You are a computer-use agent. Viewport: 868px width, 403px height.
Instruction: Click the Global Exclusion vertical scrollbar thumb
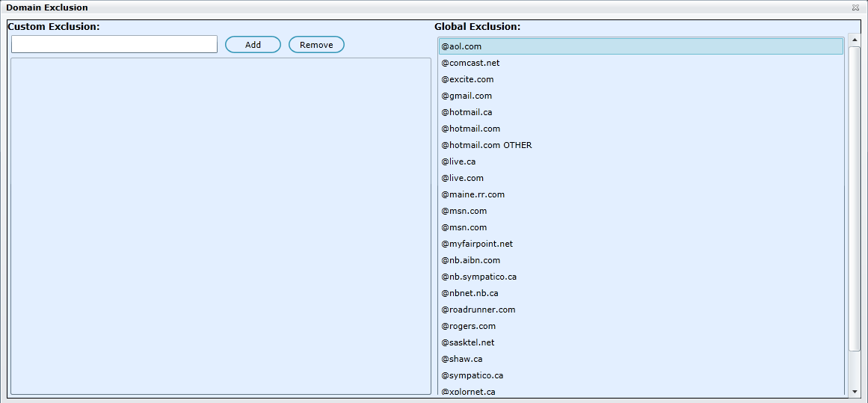pyautogui.click(x=855, y=198)
